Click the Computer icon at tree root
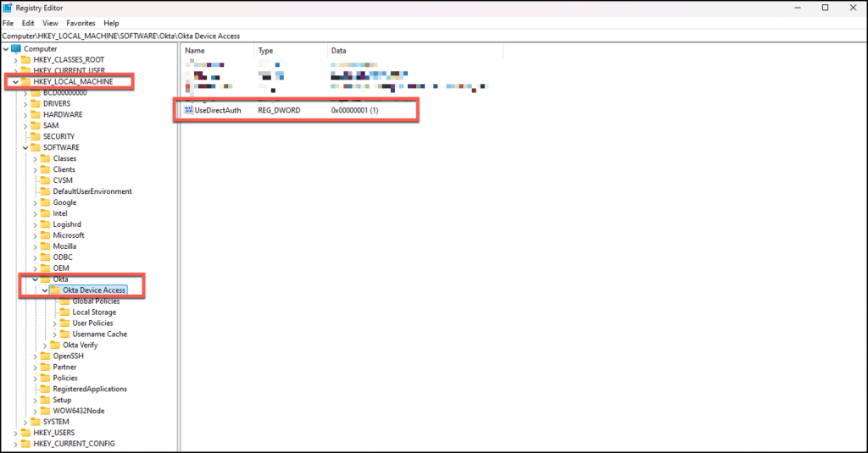 tap(16, 48)
